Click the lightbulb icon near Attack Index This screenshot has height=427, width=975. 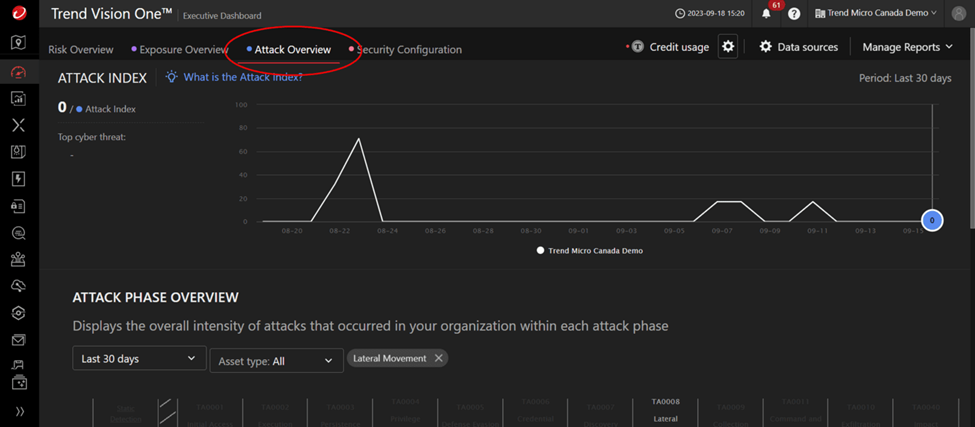click(172, 77)
